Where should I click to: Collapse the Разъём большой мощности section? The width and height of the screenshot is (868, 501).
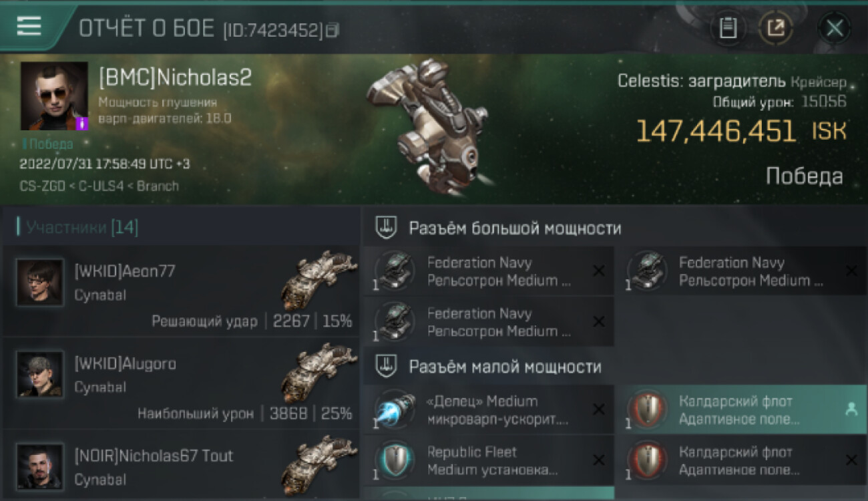click(x=385, y=228)
